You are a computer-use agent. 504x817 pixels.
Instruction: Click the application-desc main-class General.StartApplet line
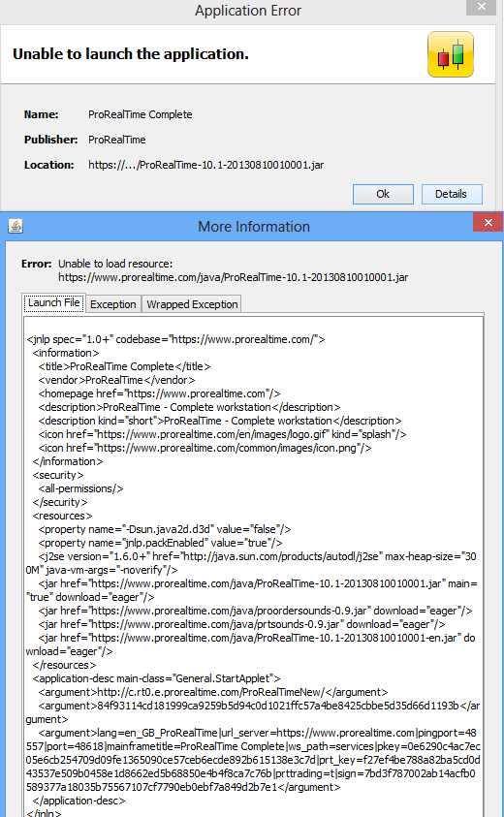pyautogui.click(x=156, y=678)
